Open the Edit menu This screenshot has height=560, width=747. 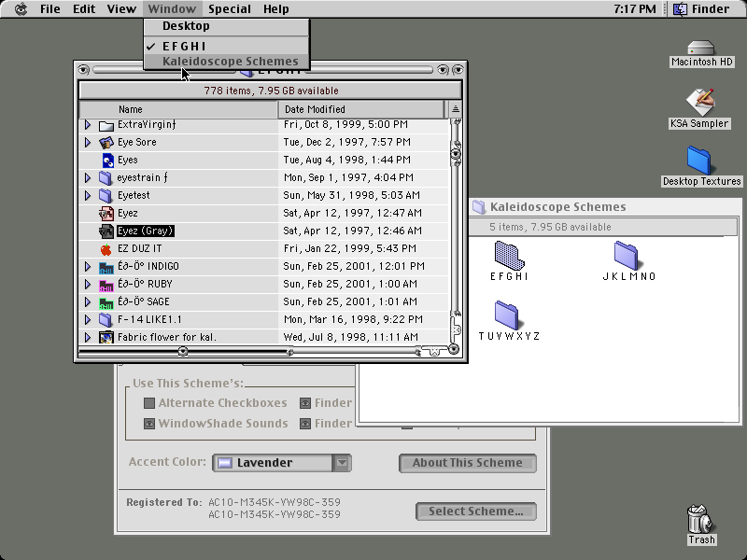84,8
